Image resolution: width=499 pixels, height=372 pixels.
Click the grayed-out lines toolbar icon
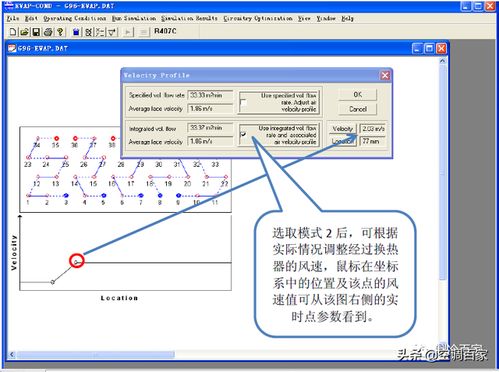(143, 32)
